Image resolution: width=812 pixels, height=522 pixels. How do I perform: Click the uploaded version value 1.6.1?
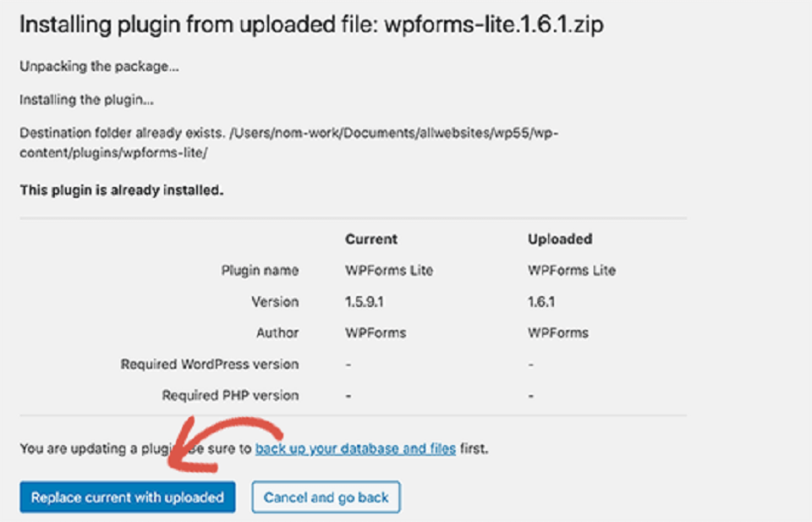coord(541,302)
